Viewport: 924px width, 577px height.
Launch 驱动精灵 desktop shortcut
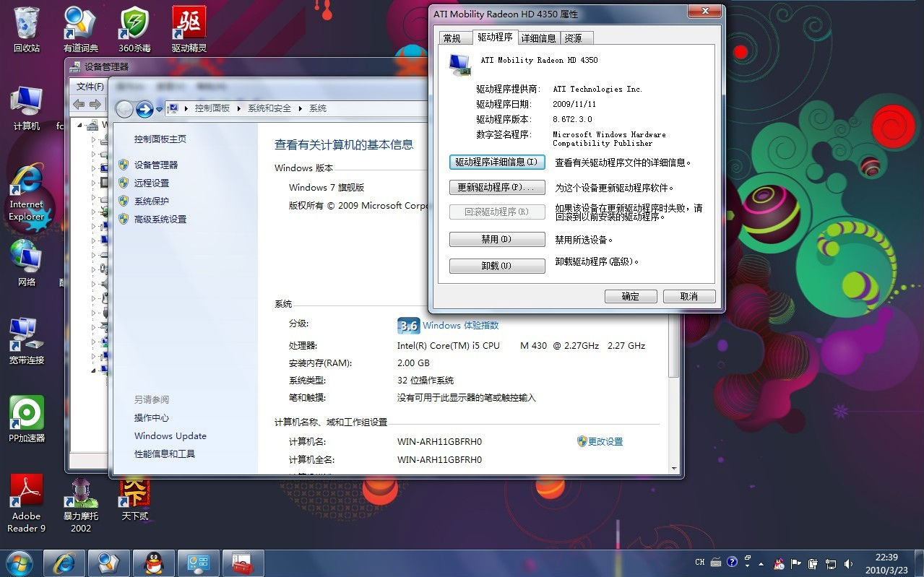(x=189, y=30)
